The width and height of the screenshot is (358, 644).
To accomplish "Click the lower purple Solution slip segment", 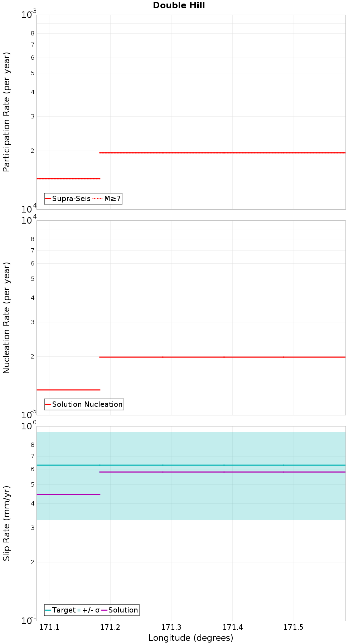I will point(68,494).
